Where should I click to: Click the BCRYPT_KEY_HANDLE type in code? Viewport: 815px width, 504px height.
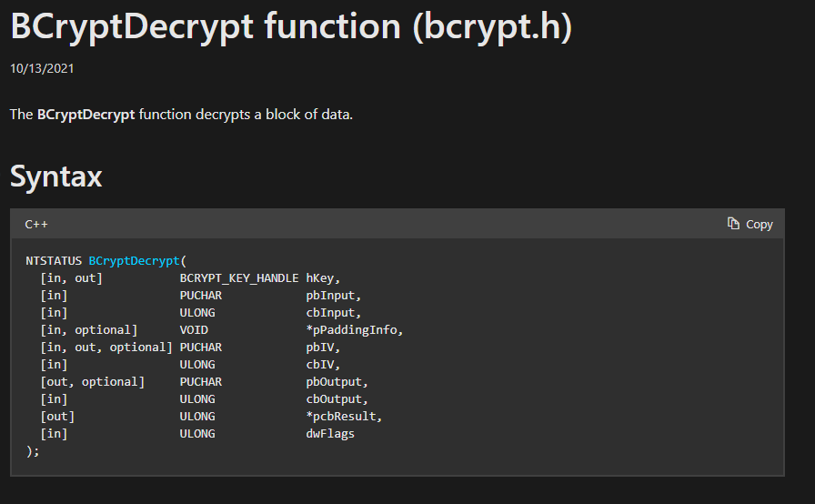[x=238, y=278]
